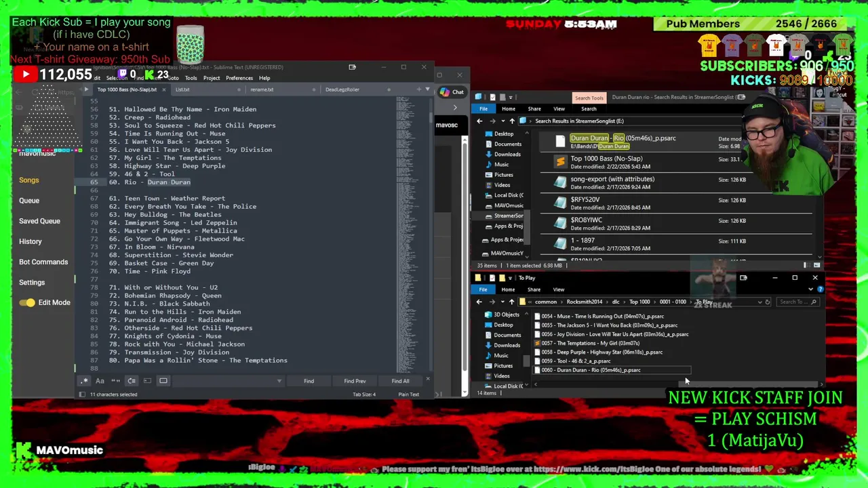Open Songs in the sidebar
868x488 pixels.
tap(29, 180)
